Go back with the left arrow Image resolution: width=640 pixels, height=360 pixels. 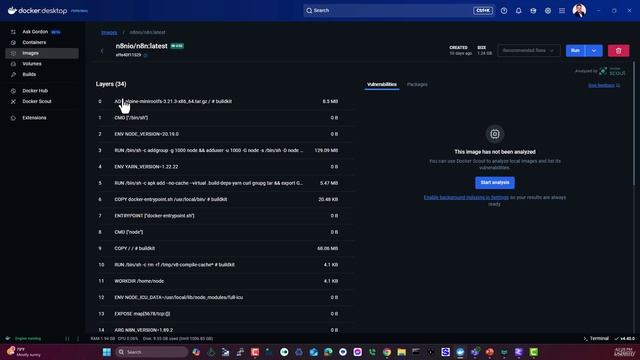pos(102,51)
